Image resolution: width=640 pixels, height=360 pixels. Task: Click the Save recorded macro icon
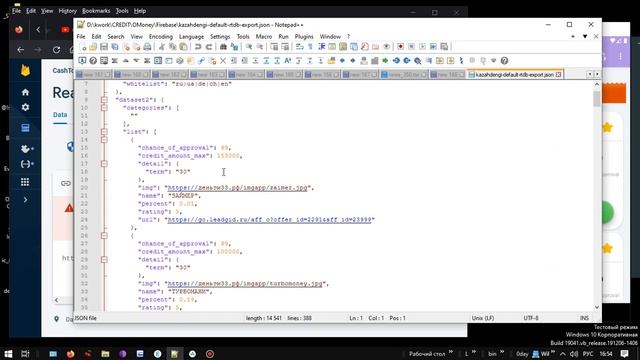click(x=444, y=47)
